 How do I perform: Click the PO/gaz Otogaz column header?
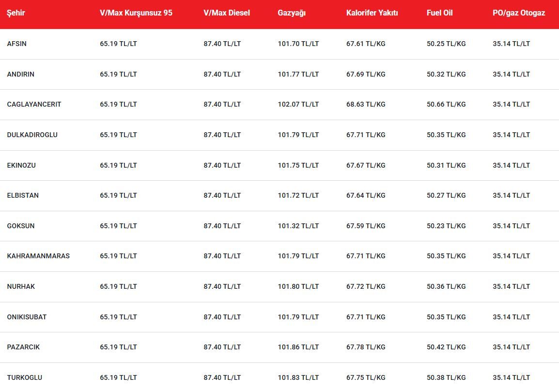pyautogui.click(x=519, y=13)
